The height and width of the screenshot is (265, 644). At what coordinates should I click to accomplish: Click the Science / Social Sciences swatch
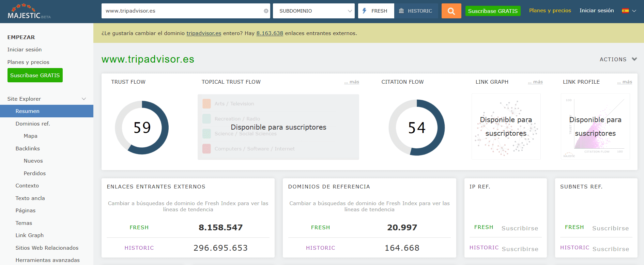point(206,134)
